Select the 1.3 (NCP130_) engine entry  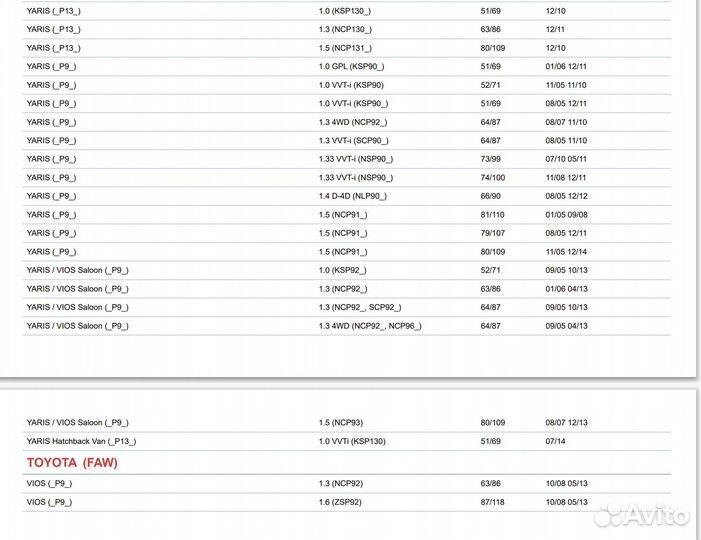[345, 29]
